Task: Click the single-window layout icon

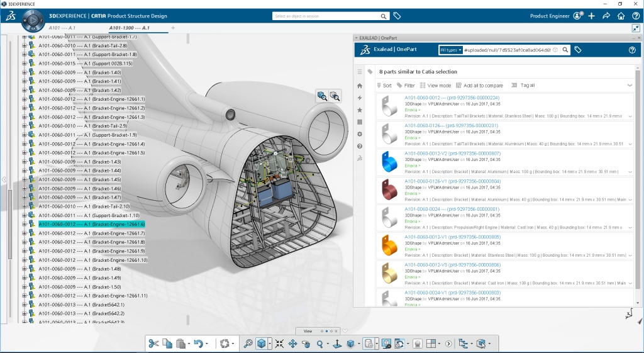Action: (x=431, y=344)
